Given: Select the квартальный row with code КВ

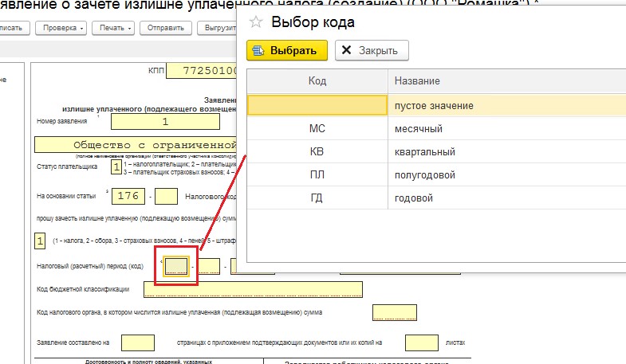Looking at the screenshot, I should click(x=317, y=151).
